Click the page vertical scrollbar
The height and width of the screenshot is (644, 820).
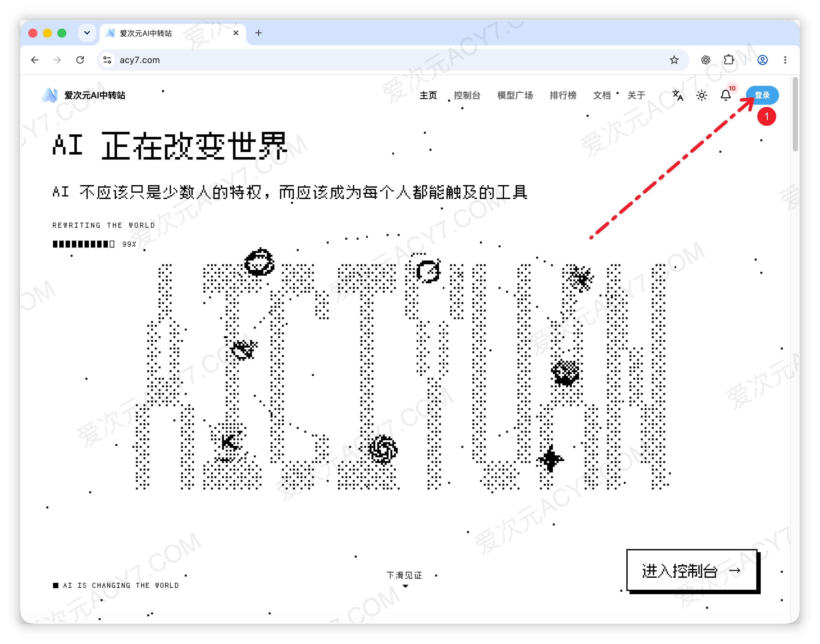tap(795, 114)
